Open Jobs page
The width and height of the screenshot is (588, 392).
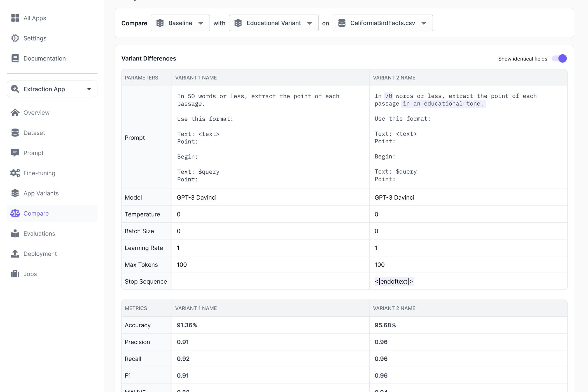[30, 274]
